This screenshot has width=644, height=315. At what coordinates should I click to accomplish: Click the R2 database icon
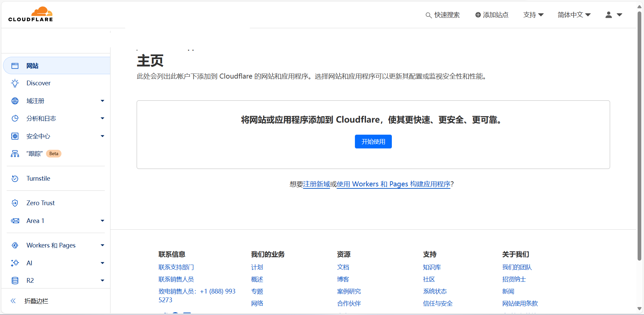15,281
